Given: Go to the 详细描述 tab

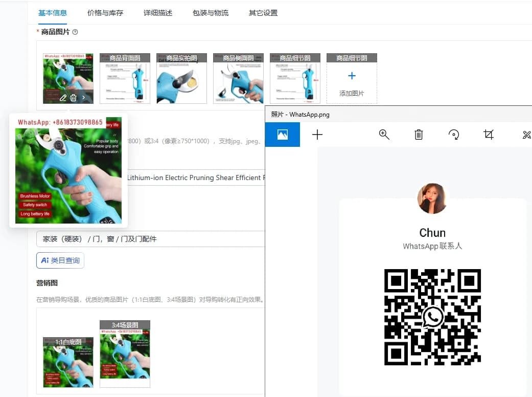Looking at the screenshot, I should (158, 13).
